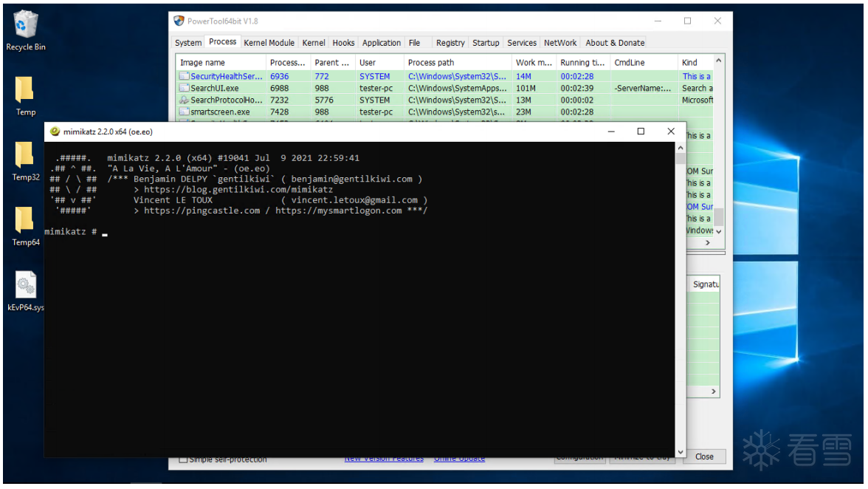868x489 pixels.
Task: Open the New Version Features link
Action: (384, 459)
